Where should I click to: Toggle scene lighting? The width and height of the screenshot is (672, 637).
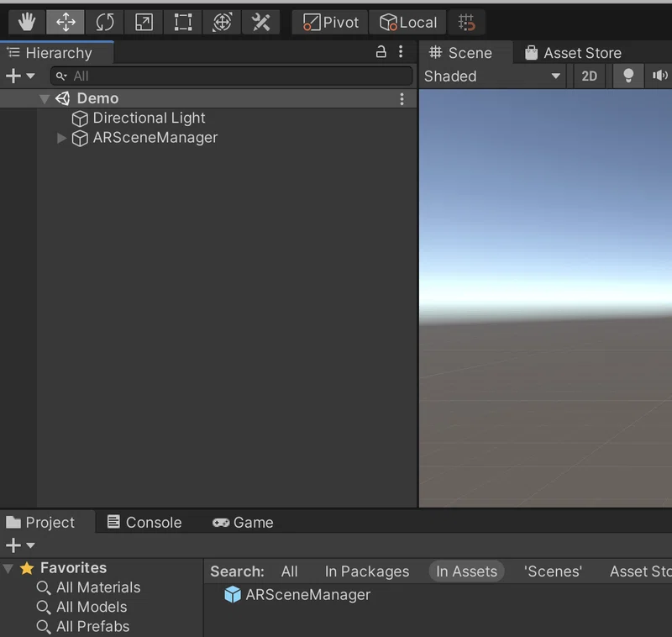point(628,76)
